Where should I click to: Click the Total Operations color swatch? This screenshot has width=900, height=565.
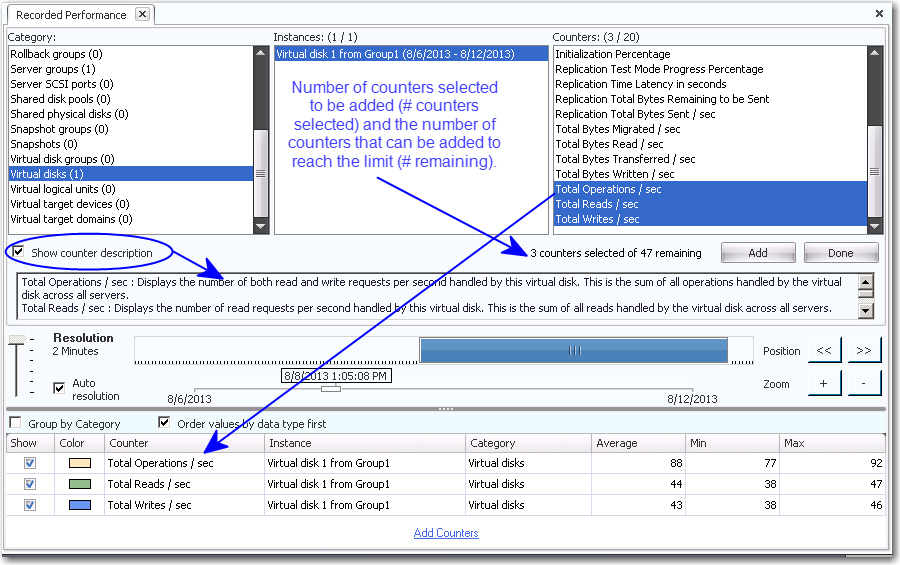coord(79,464)
